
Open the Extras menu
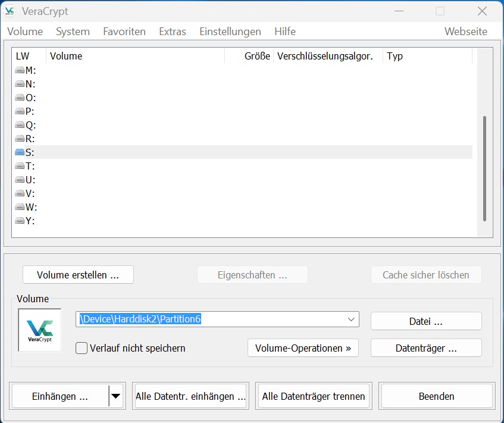click(173, 32)
